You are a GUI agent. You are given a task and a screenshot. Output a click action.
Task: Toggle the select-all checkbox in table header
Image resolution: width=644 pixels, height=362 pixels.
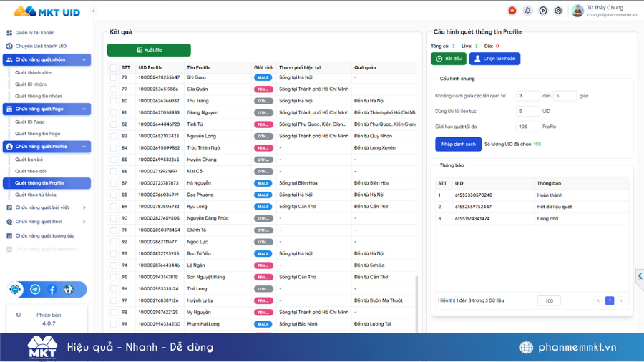[x=113, y=68]
